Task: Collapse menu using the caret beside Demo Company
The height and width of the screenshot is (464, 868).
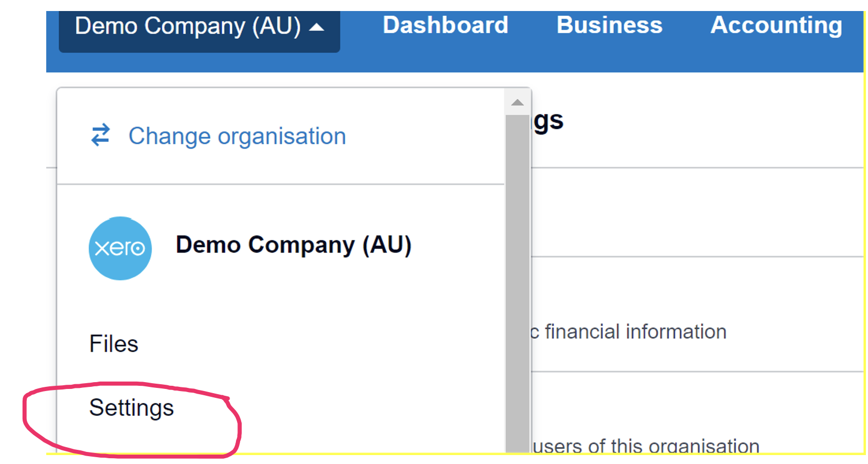Action: [x=317, y=27]
